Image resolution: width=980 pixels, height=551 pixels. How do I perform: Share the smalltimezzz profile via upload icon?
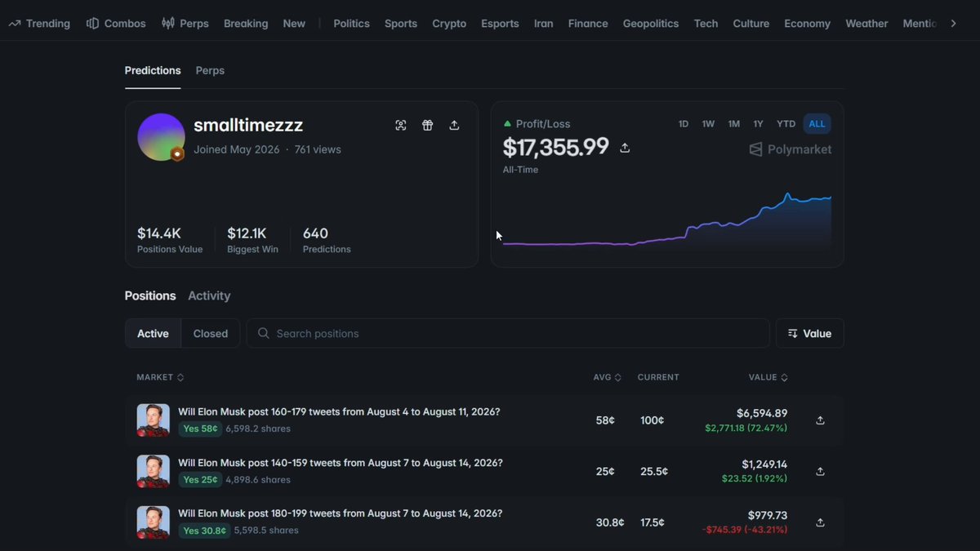pos(454,125)
